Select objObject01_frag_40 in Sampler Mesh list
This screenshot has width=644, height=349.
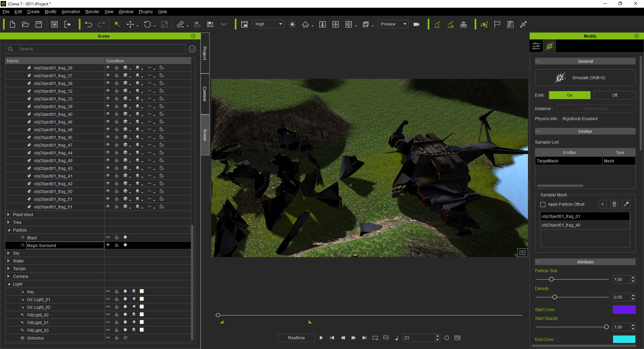(x=585, y=225)
